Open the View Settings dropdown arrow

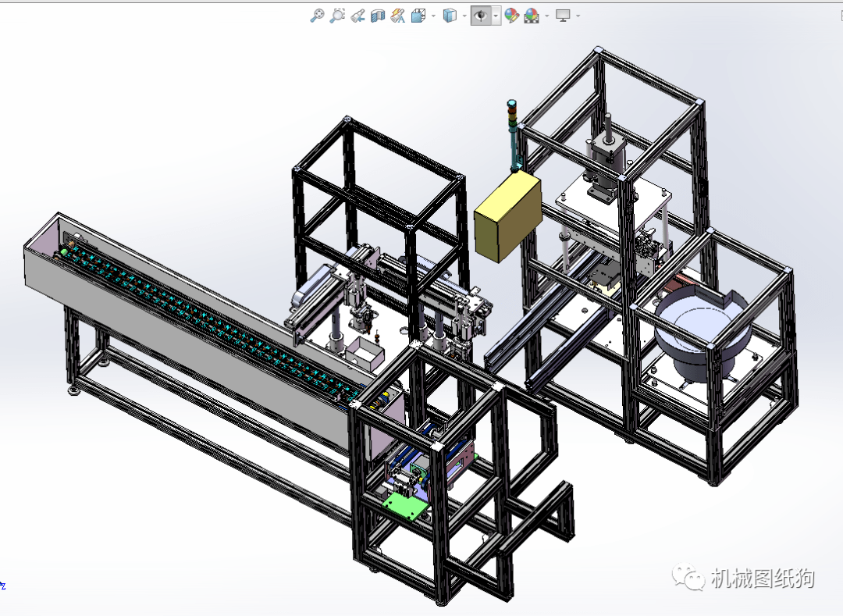(578, 16)
